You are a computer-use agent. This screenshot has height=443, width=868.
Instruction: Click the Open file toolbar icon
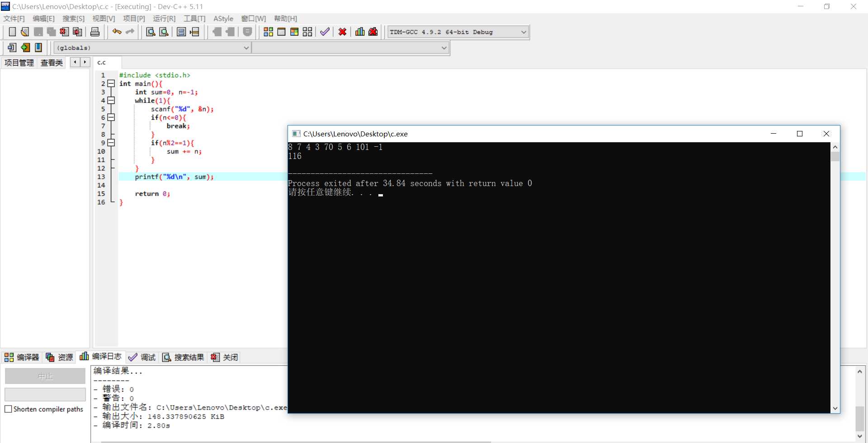click(25, 32)
